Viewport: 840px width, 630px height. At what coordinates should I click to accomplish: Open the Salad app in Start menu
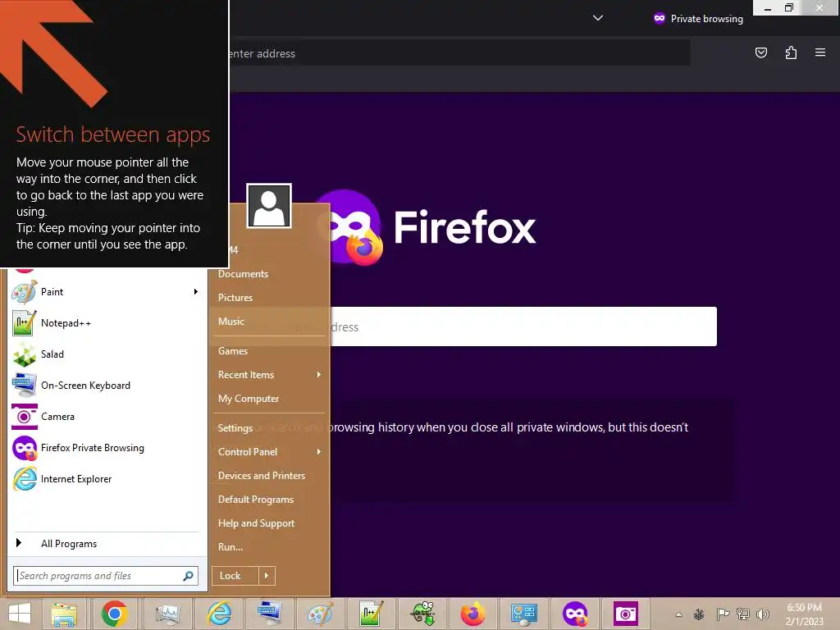[x=106, y=354]
